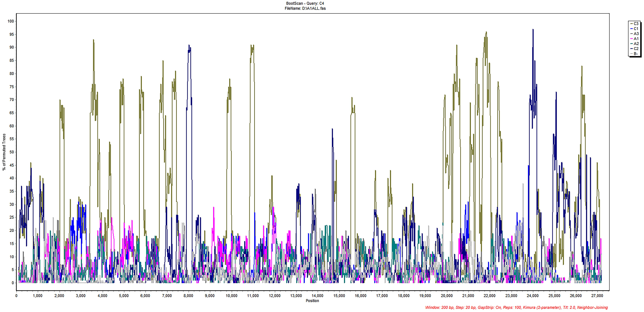Click the 90 label on the percent axis
Viewport: 644px width, 312px height.
click(x=12, y=47)
